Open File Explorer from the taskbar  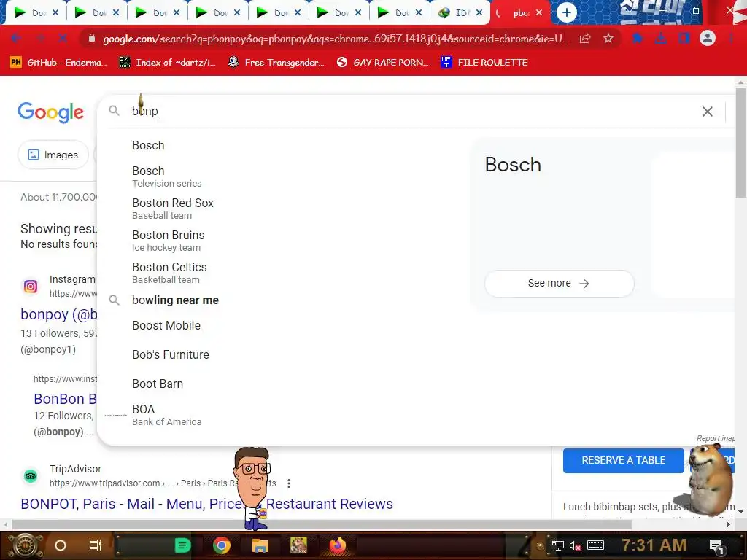(x=260, y=545)
